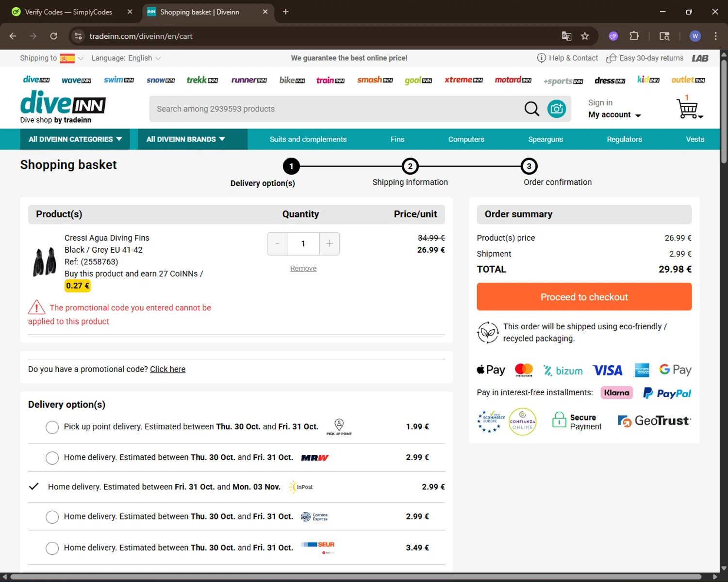The width and height of the screenshot is (728, 582).
Task: Open Help & Contact
Action: click(568, 58)
